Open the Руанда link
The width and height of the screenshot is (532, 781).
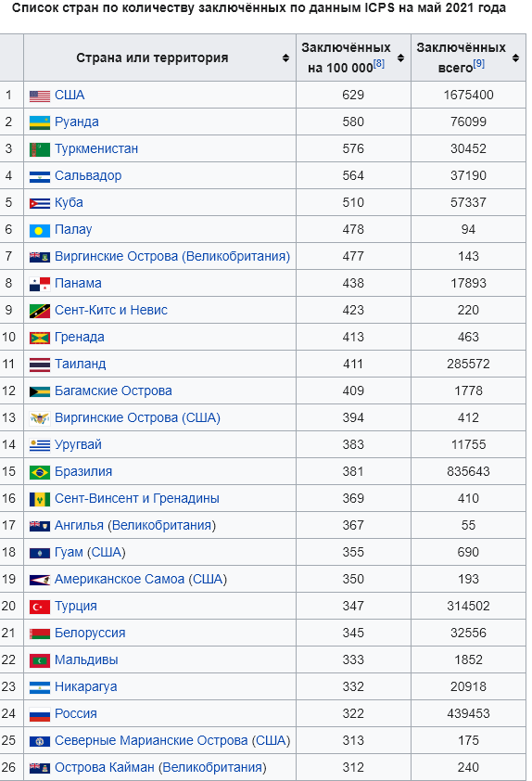77,122
